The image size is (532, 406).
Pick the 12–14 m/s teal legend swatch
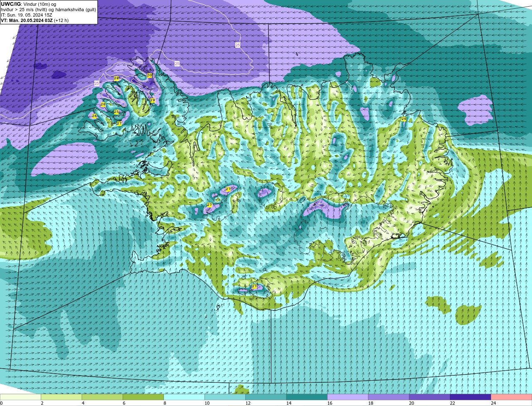tap(266, 397)
